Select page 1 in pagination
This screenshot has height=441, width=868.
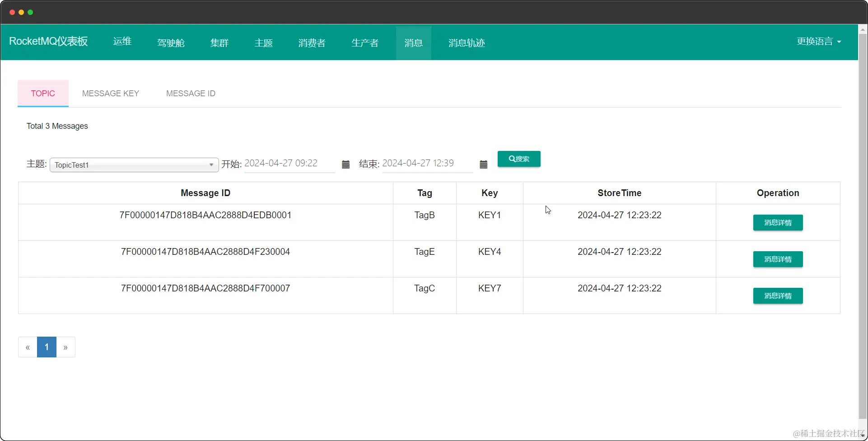[47, 347]
